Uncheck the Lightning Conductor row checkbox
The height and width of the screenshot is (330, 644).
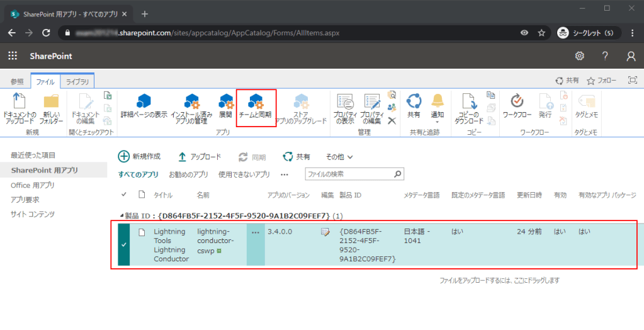tap(123, 244)
